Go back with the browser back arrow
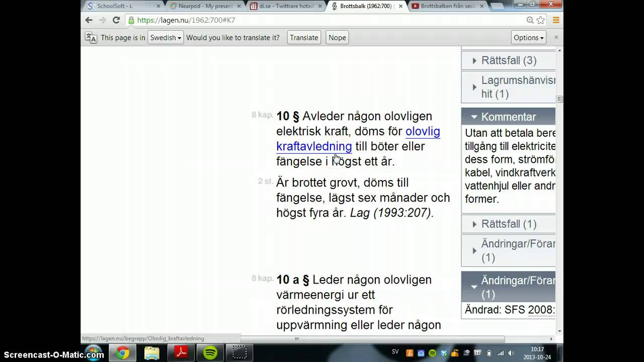The width and height of the screenshot is (644, 362). tap(89, 20)
